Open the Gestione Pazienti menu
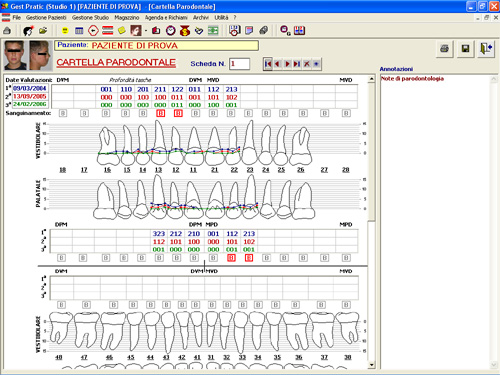500x375 pixels. tap(46, 17)
